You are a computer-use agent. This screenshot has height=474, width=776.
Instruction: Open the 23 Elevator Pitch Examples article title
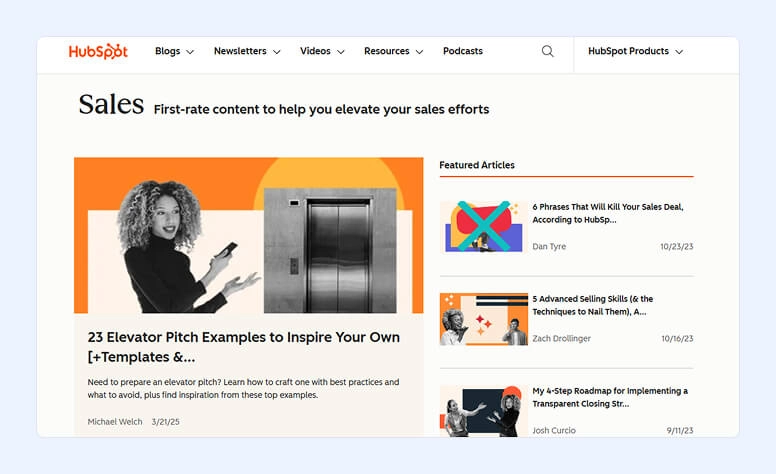coord(243,347)
